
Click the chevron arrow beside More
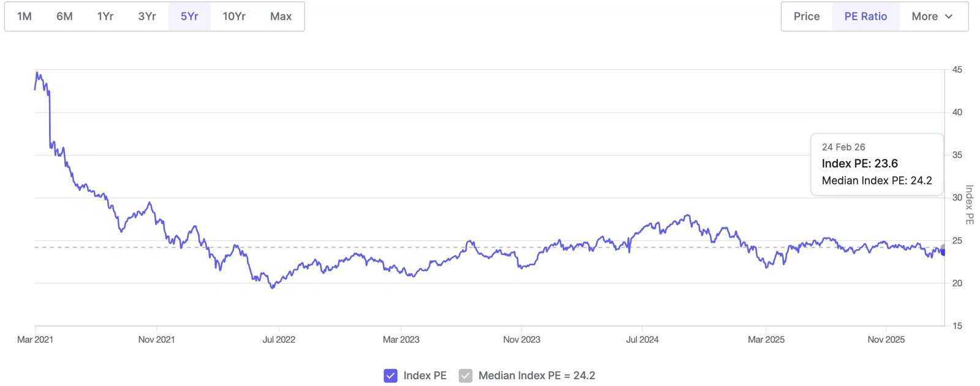pyautogui.click(x=949, y=17)
